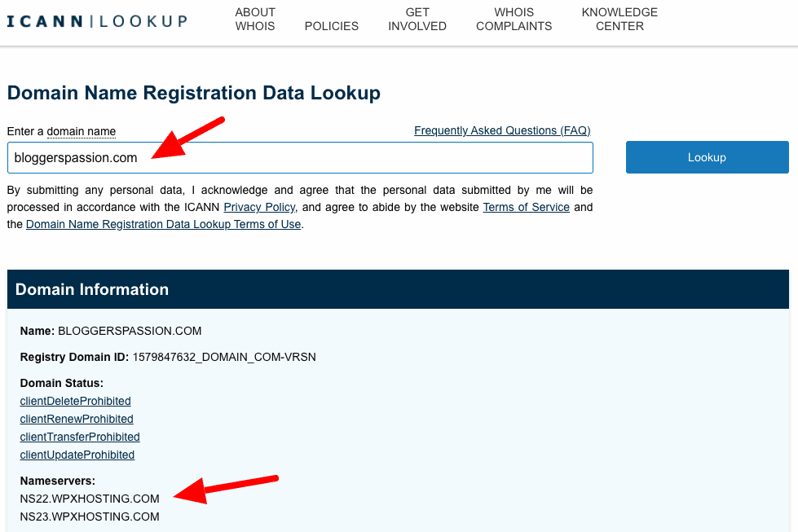
Task: Open the ICANN Privacy Policy link
Action: coord(259,207)
